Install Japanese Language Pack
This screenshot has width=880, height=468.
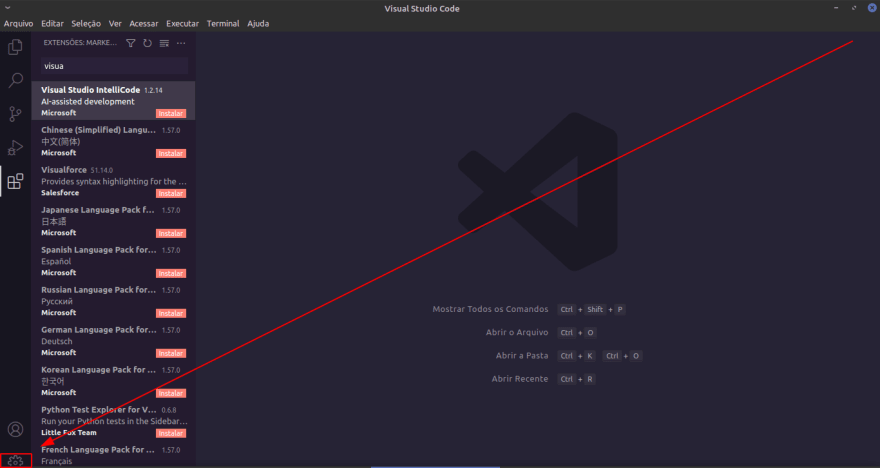(x=171, y=233)
